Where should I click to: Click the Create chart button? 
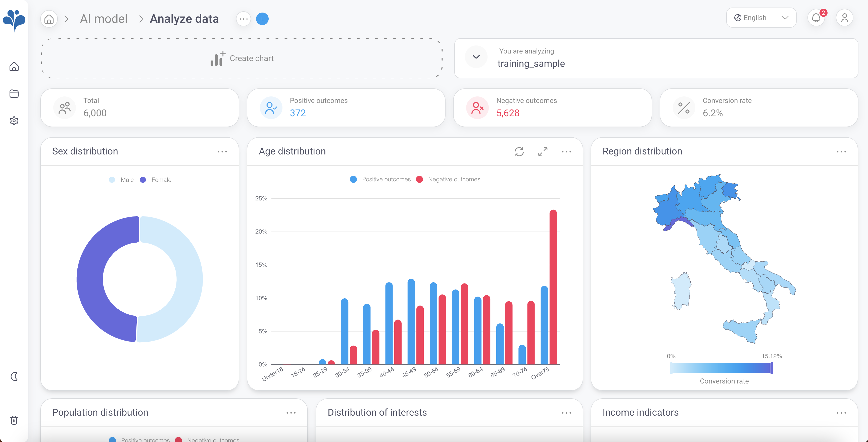pyautogui.click(x=242, y=58)
